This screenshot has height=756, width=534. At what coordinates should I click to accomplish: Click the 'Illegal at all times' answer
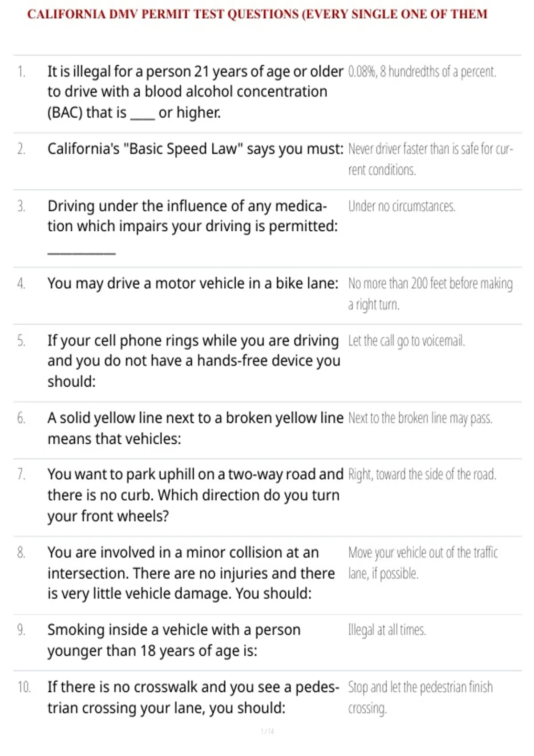pos(387,630)
